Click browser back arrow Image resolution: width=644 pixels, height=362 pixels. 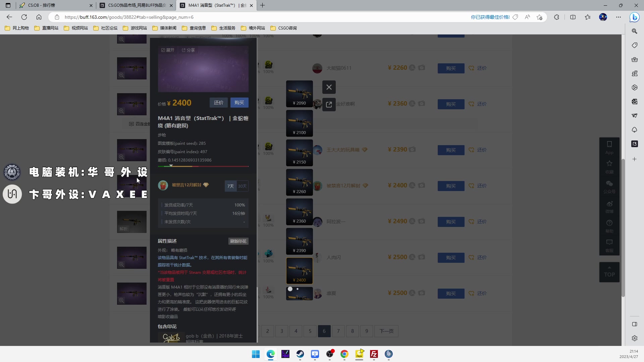(9, 17)
